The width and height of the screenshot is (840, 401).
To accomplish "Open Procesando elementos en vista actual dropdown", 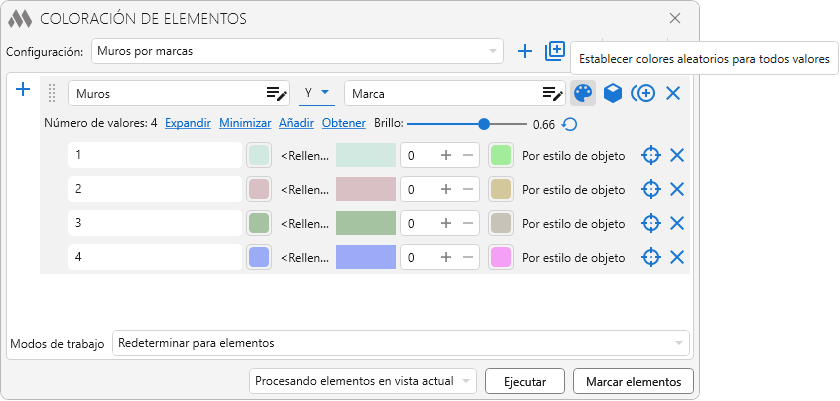I will pyautogui.click(x=364, y=381).
